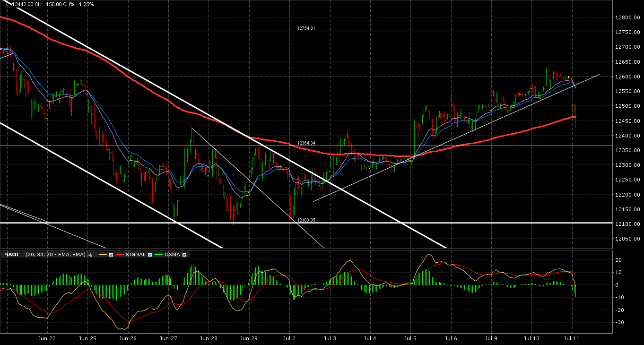Click the CH%: -1.25% readout
The height and width of the screenshot is (345, 644).
coord(78,4)
